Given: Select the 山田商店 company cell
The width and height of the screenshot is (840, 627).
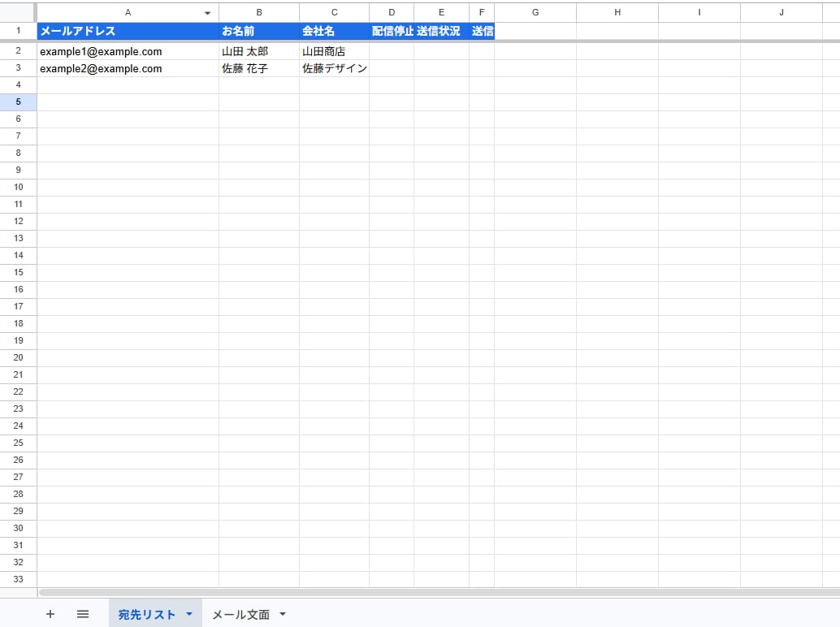Looking at the screenshot, I should (x=334, y=51).
